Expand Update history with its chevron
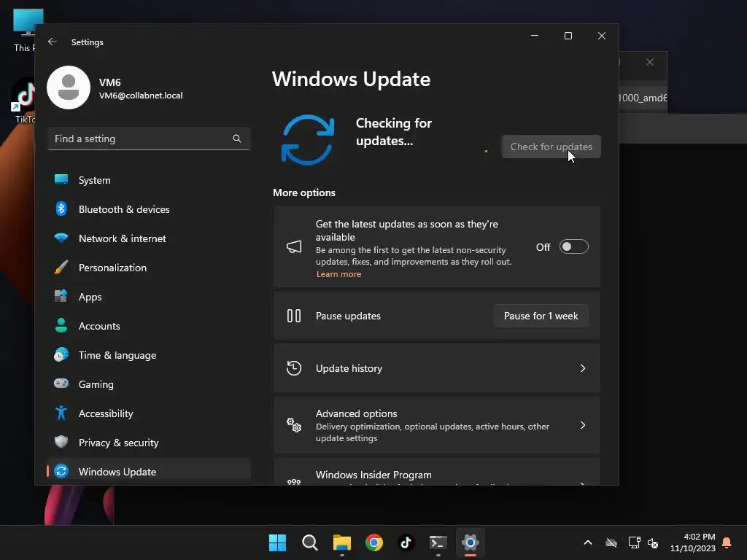Screen dimensions: 747x560 click(x=583, y=368)
